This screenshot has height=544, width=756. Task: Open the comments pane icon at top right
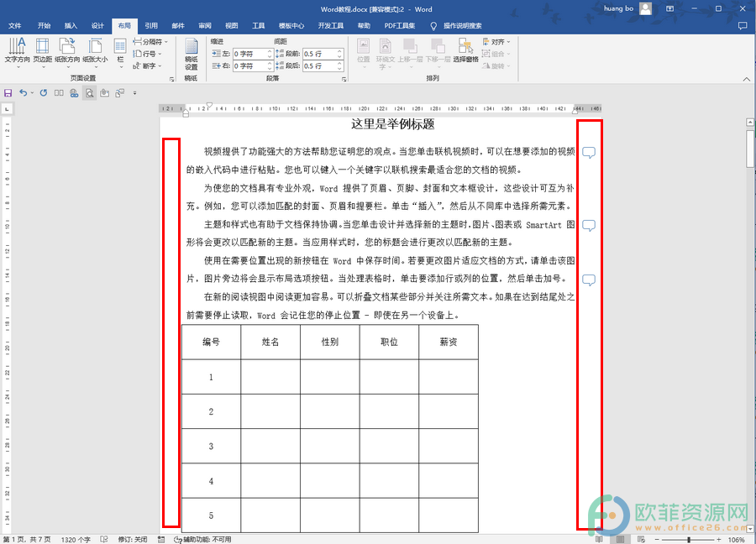[743, 26]
